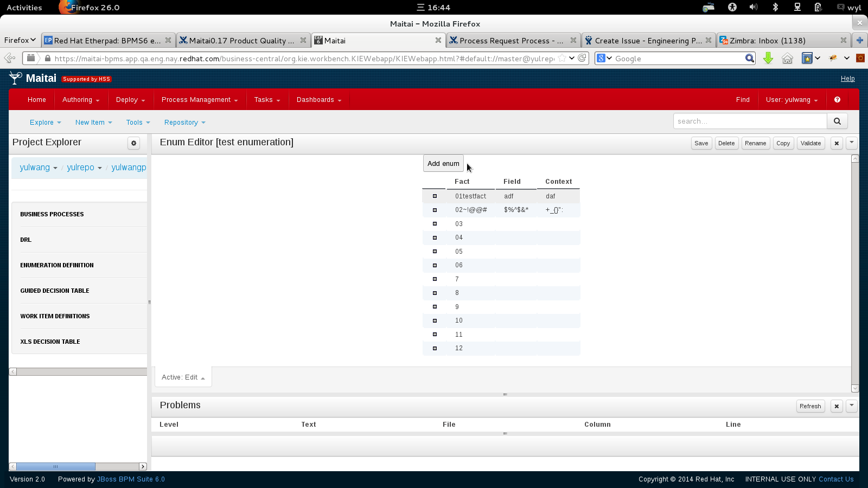Viewport: 868px width, 488px height.
Task: Open the yulrepo breadcrumb dropdown
Action: tap(84, 168)
